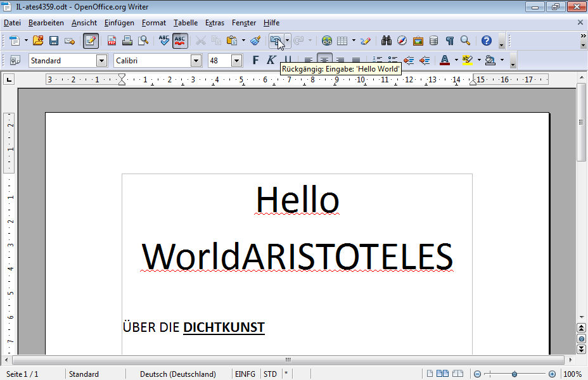The image size is (588, 380).
Task: Create a new document with the New icon
Action: pyautogui.click(x=15, y=41)
